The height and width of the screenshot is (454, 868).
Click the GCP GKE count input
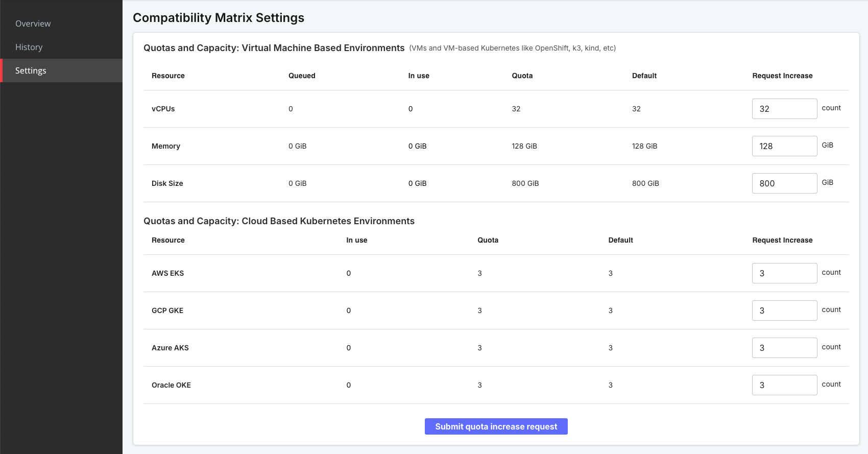pos(784,310)
